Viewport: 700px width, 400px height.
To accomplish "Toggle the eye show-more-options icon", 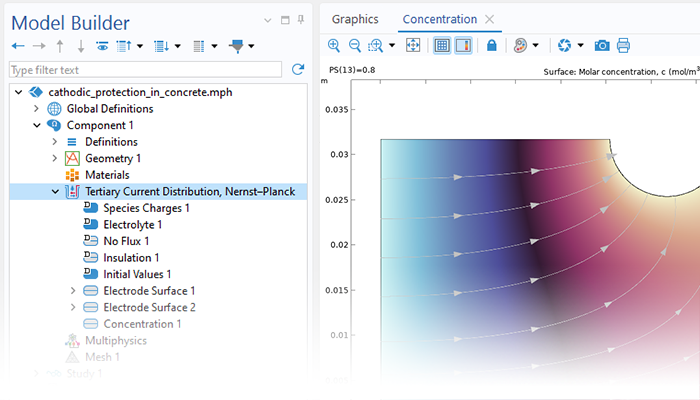I will (102, 46).
